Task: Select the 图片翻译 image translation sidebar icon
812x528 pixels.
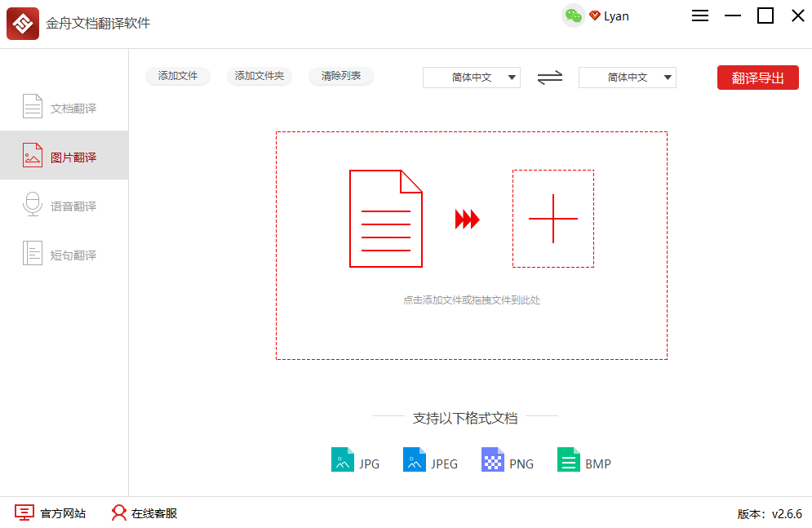Action: [x=32, y=155]
